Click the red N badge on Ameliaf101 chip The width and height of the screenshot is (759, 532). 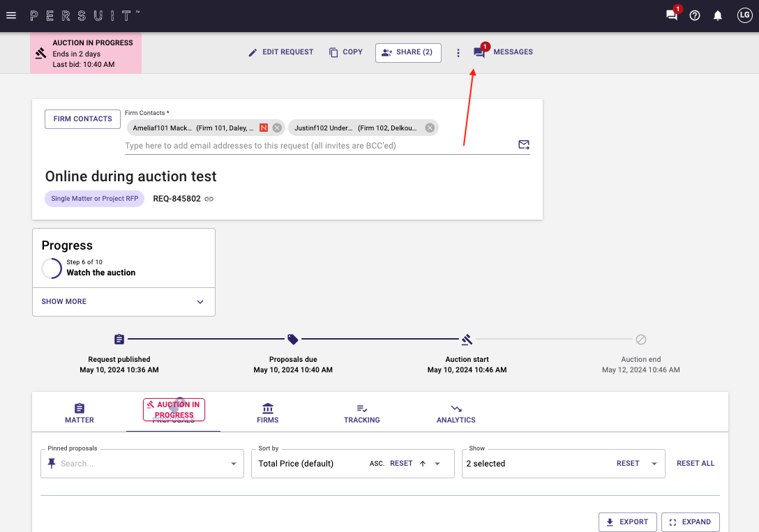pos(264,128)
